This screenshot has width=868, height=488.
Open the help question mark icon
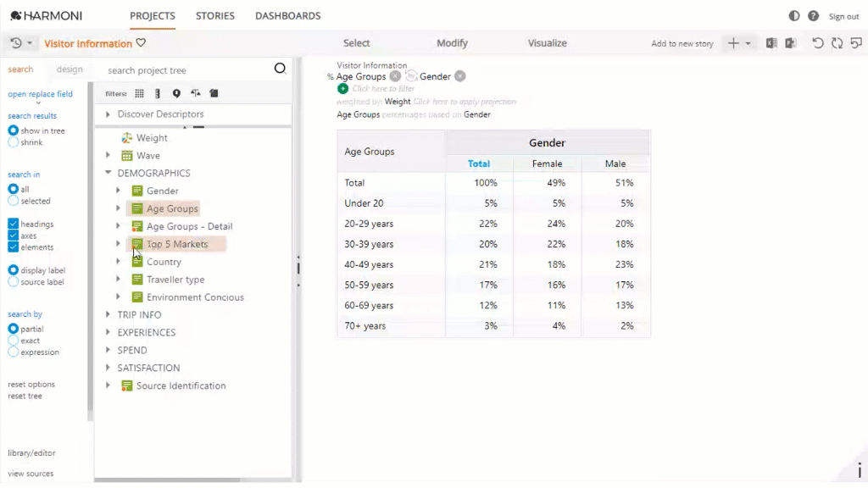click(813, 15)
